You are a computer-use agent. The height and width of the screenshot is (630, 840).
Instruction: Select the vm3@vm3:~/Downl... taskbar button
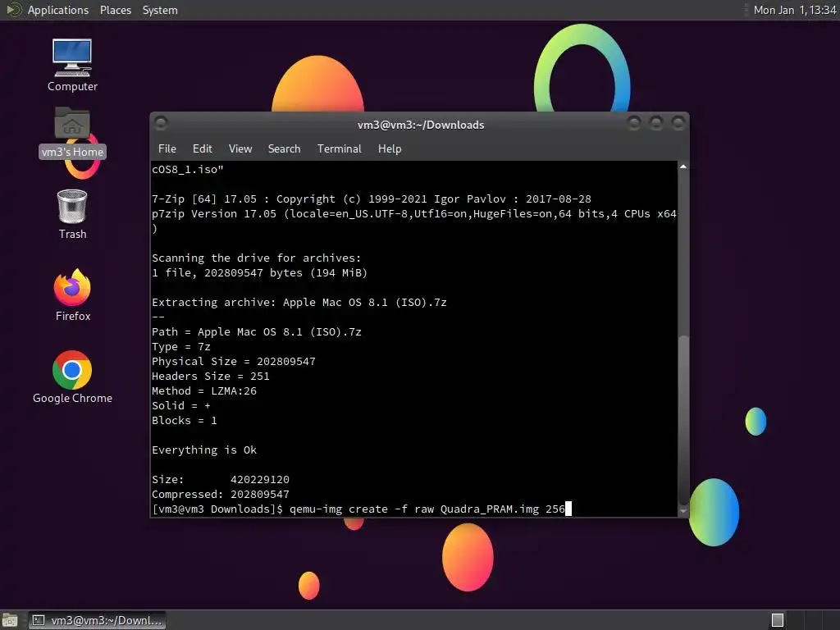pyautogui.click(x=97, y=620)
